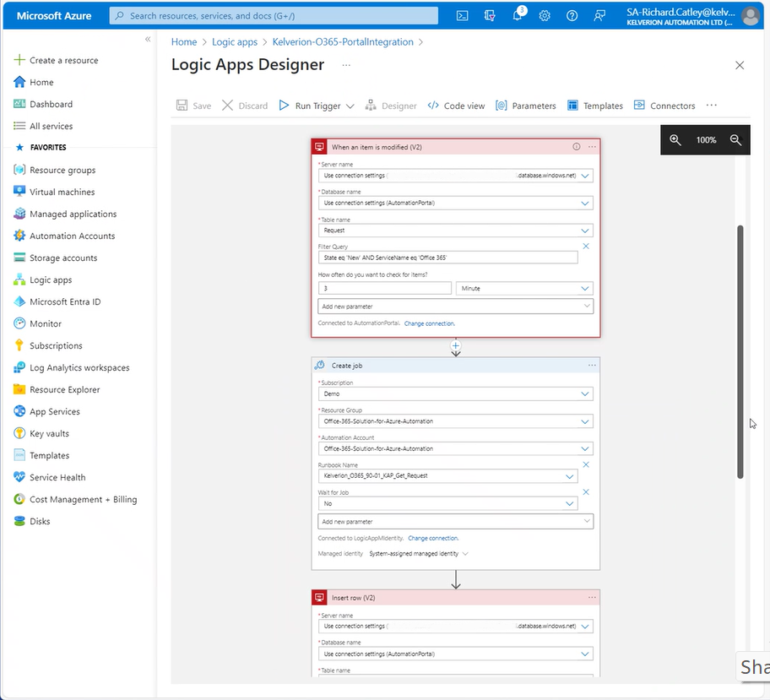
Task: Open Resource Explorer
Action: point(64,389)
